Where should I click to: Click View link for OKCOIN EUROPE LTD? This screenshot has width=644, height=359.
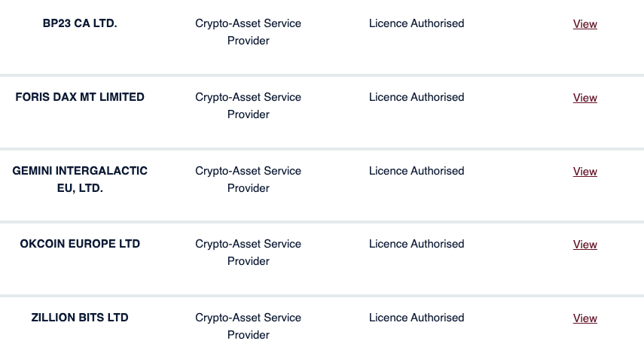click(x=584, y=245)
